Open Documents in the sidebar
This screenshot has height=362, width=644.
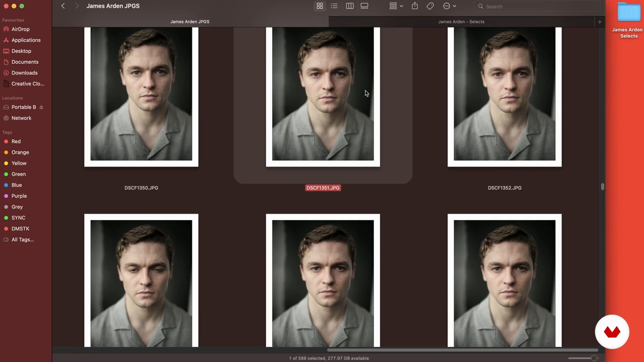pyautogui.click(x=25, y=62)
